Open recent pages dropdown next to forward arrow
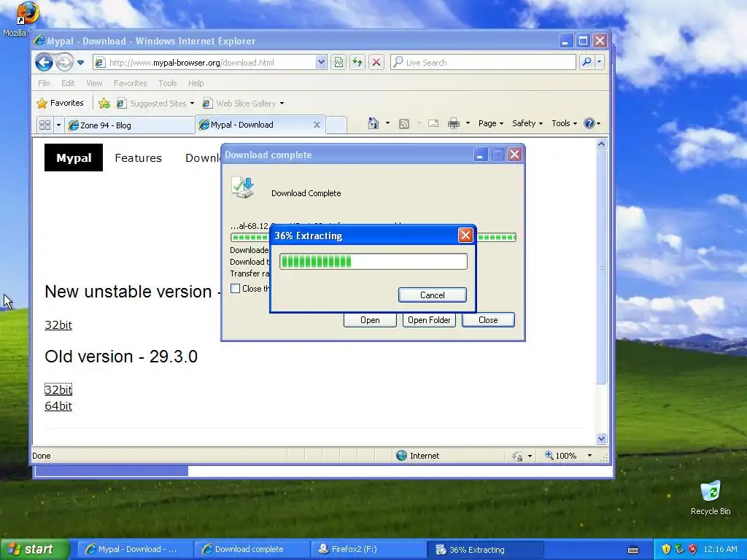Viewport: 747px width, 560px height. tap(80, 63)
